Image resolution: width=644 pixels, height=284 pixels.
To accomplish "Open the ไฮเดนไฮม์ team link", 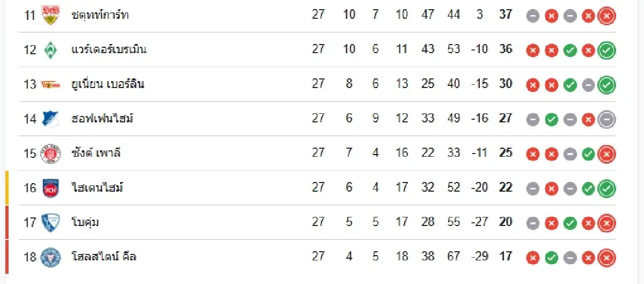I will (x=97, y=188).
